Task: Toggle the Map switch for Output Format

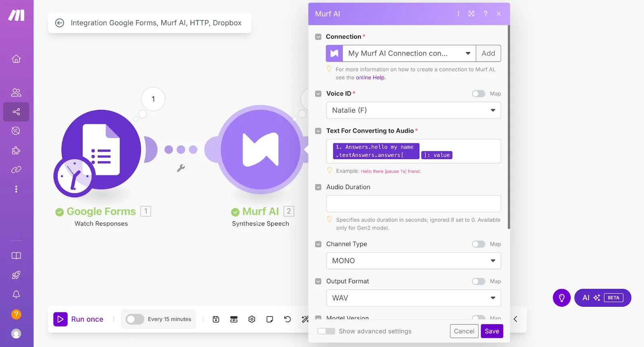Action: (479, 281)
